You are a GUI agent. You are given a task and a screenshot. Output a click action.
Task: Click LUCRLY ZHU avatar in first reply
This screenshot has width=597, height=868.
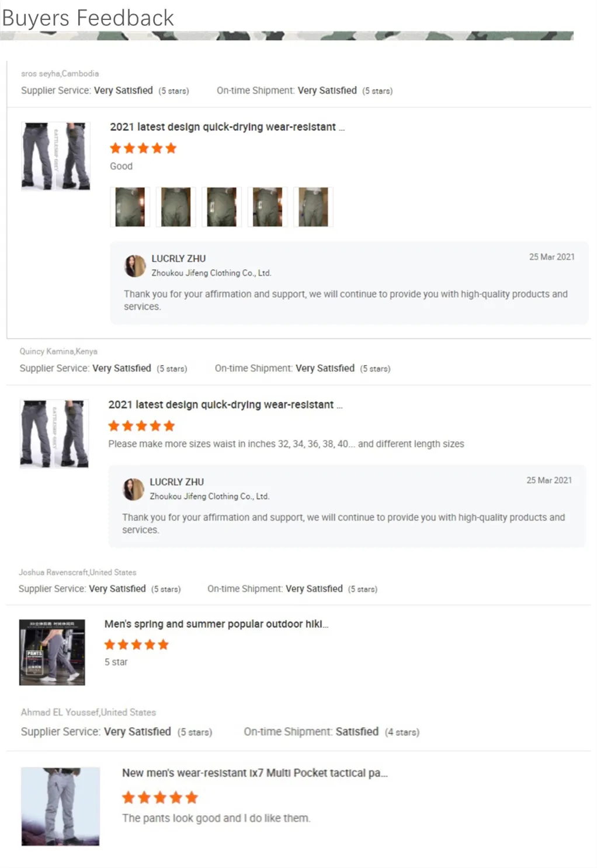click(135, 266)
